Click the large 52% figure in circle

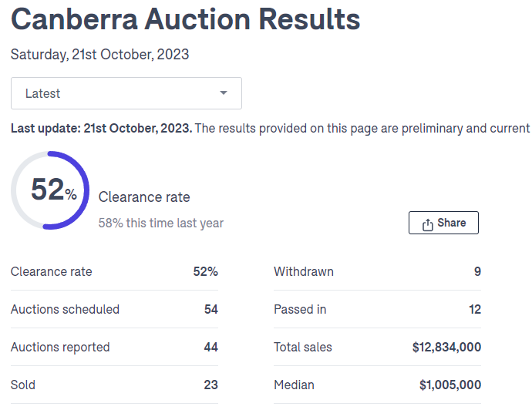53,190
